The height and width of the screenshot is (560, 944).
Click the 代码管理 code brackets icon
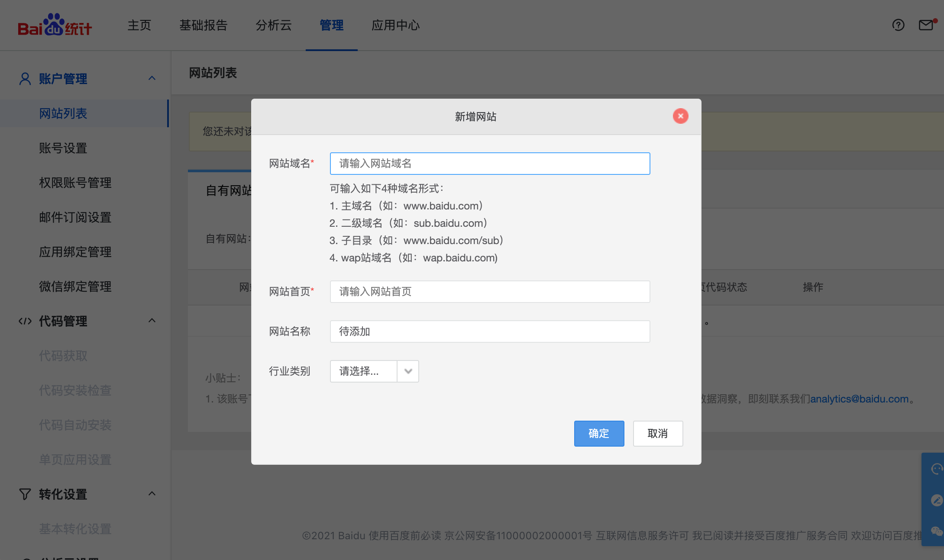(25, 321)
